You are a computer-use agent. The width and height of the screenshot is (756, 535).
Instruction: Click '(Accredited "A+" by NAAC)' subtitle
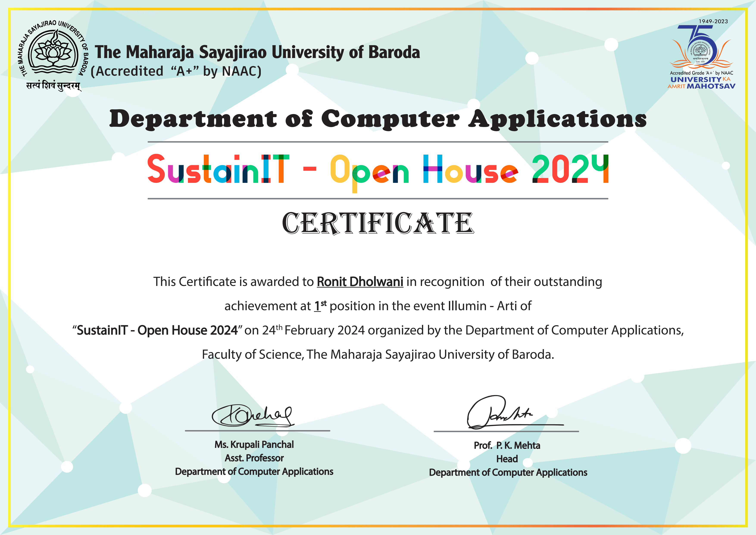tap(176, 71)
